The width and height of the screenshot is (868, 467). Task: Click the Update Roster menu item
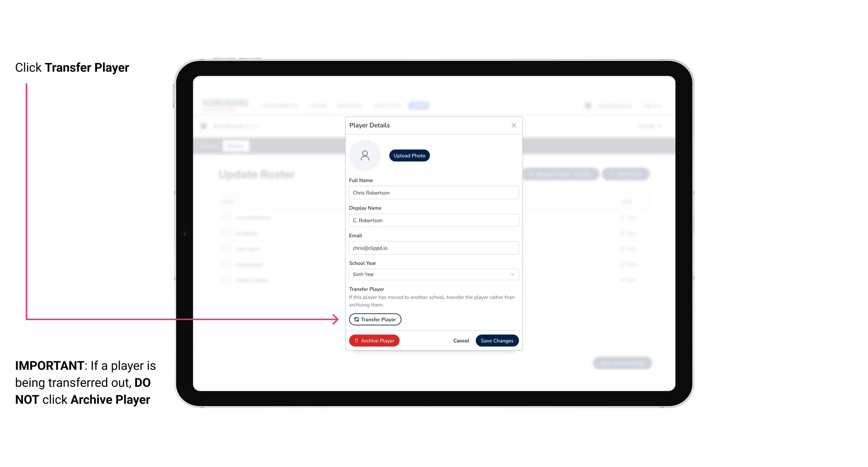click(257, 174)
